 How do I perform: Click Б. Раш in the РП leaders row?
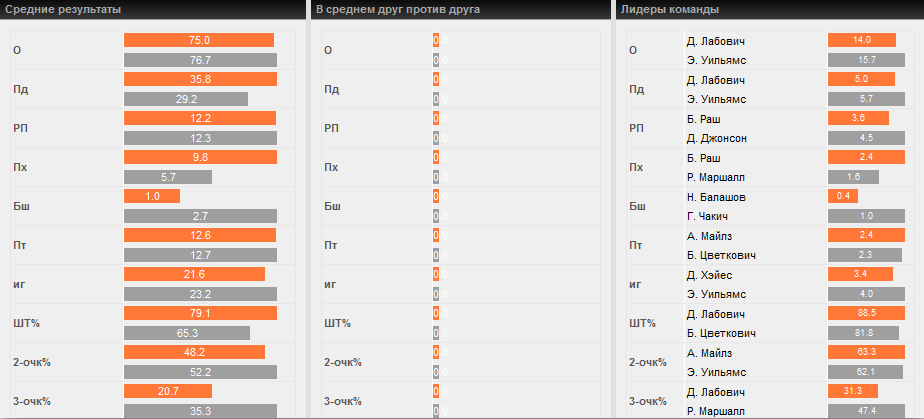click(704, 118)
